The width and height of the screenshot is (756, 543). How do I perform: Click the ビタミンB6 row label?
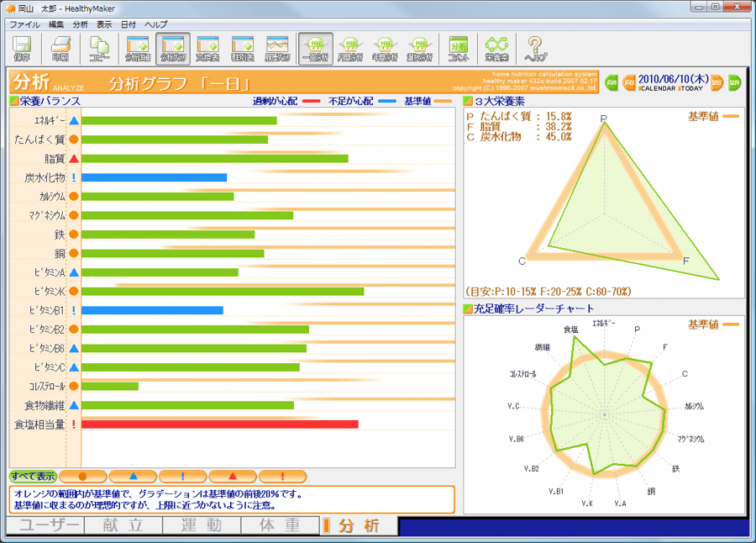click(47, 349)
